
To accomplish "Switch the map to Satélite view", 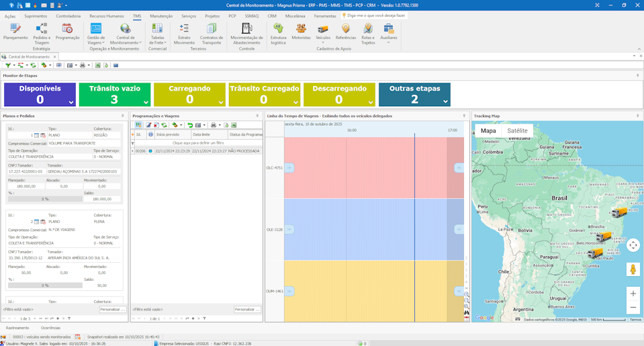I will pos(517,131).
